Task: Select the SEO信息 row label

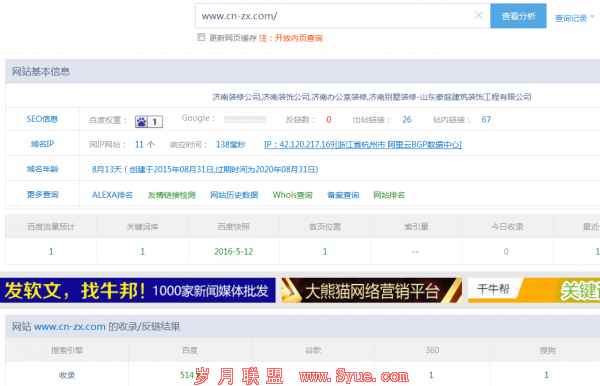Action: pyautogui.click(x=42, y=119)
